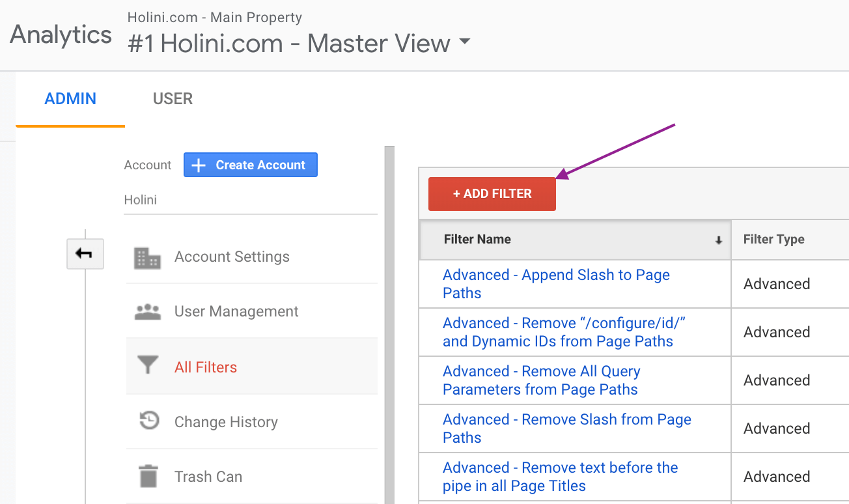Click the Account Settings building icon

[x=147, y=258]
